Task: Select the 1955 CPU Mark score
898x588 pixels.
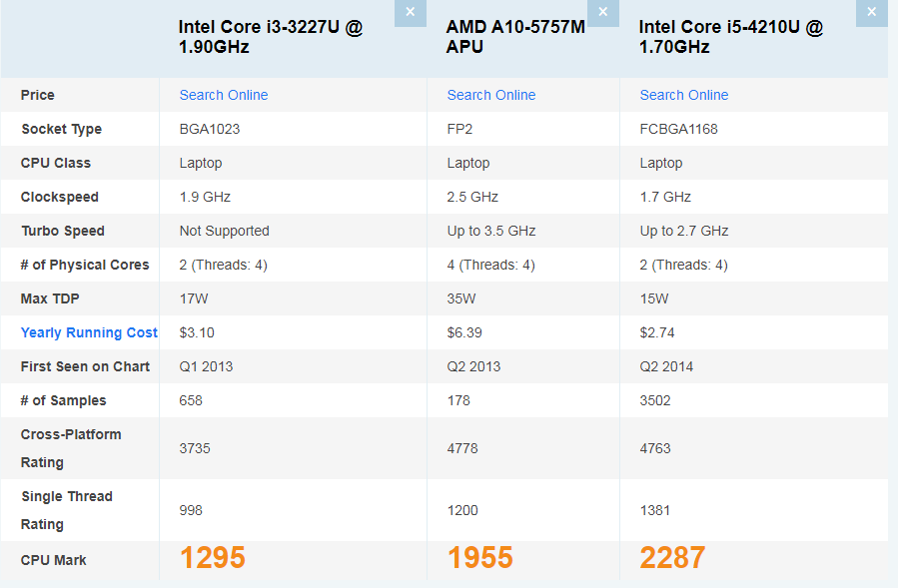Action: [x=480, y=558]
